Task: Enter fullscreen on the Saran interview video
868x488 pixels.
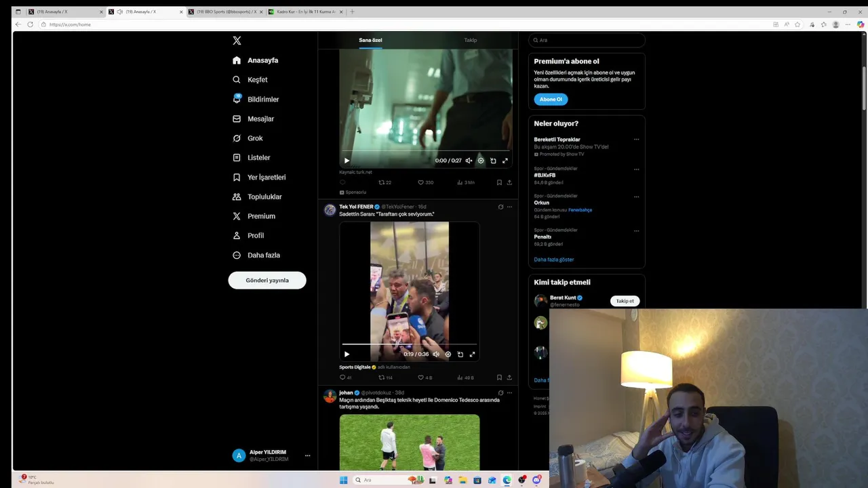Action: 473,354
